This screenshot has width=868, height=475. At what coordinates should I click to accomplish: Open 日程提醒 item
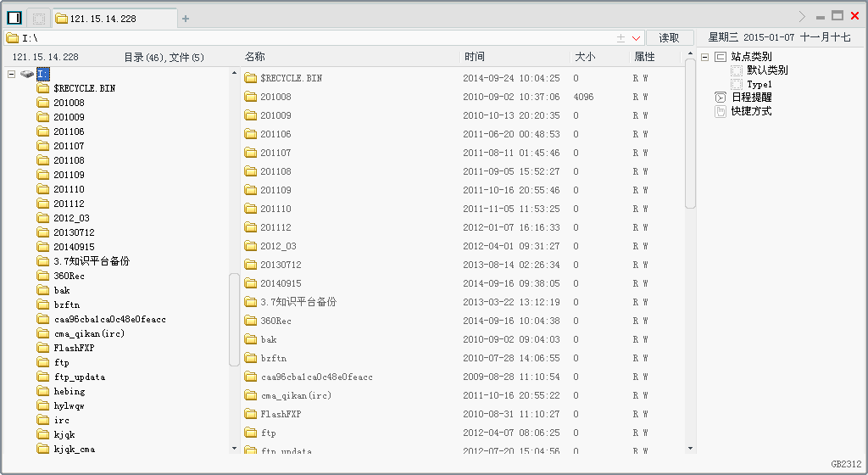751,98
